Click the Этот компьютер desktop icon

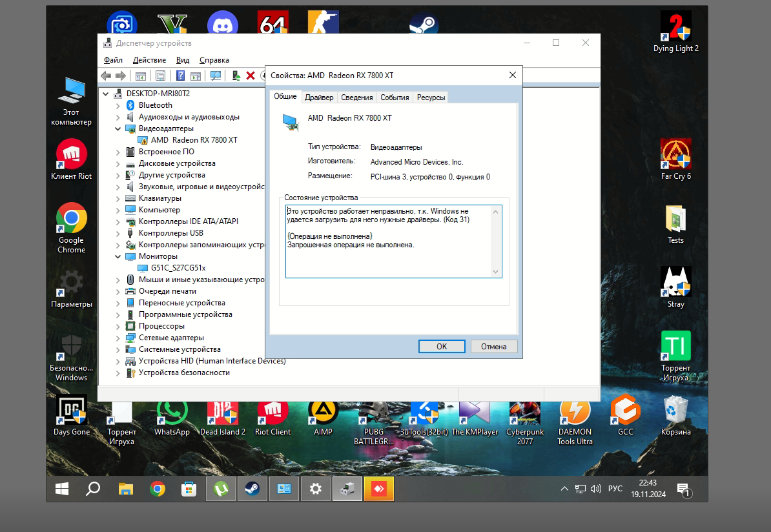pyautogui.click(x=71, y=102)
